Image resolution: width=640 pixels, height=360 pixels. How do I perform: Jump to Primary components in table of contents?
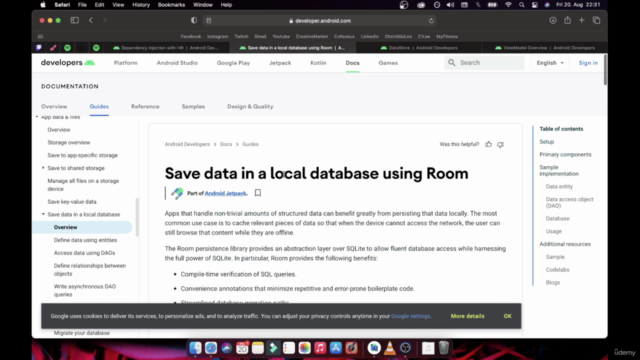pos(565,154)
